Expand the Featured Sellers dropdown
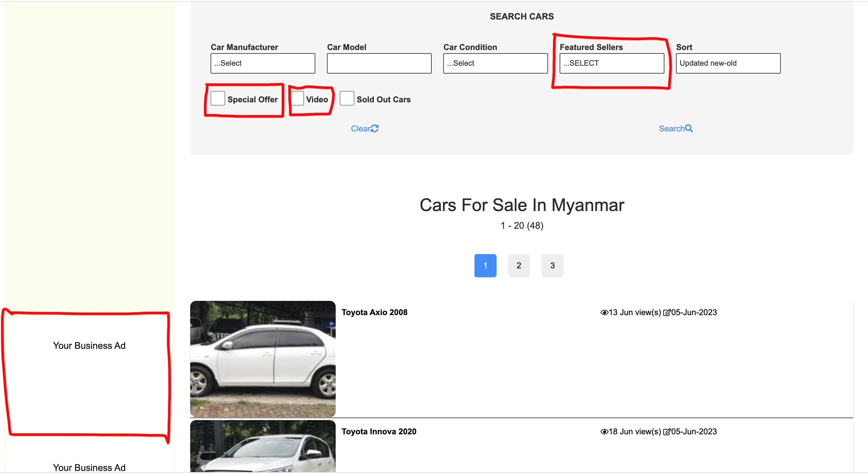 coord(611,63)
